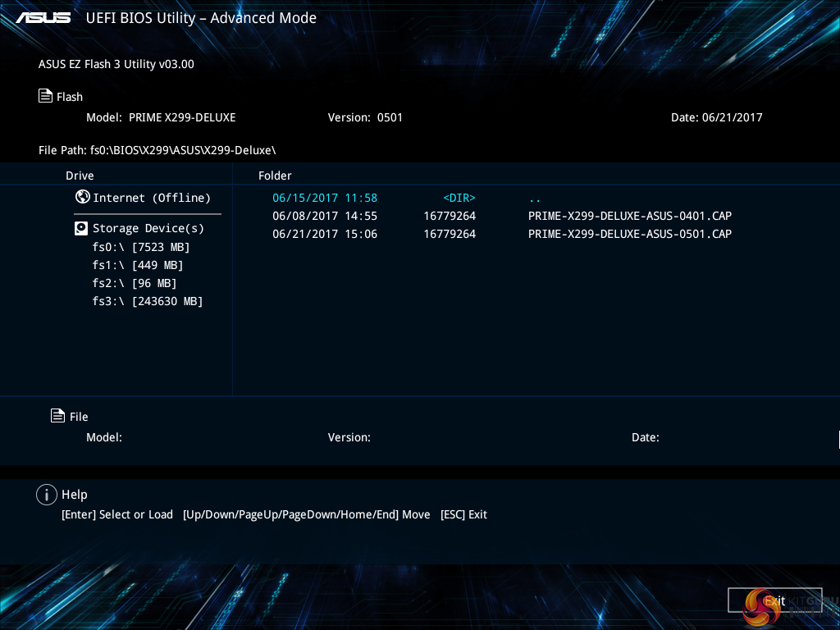This screenshot has height=630, width=840.
Task: Click the Storage Device(s) label
Action: 148,228
